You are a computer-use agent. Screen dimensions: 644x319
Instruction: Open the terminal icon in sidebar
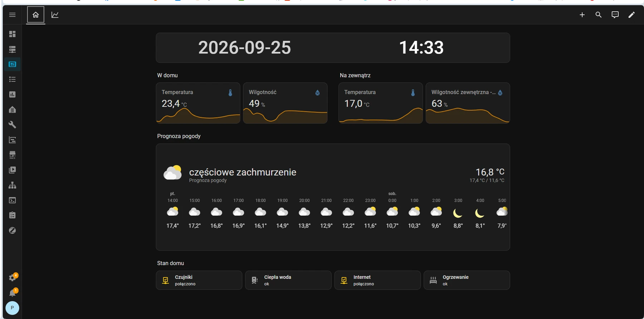(x=12, y=200)
